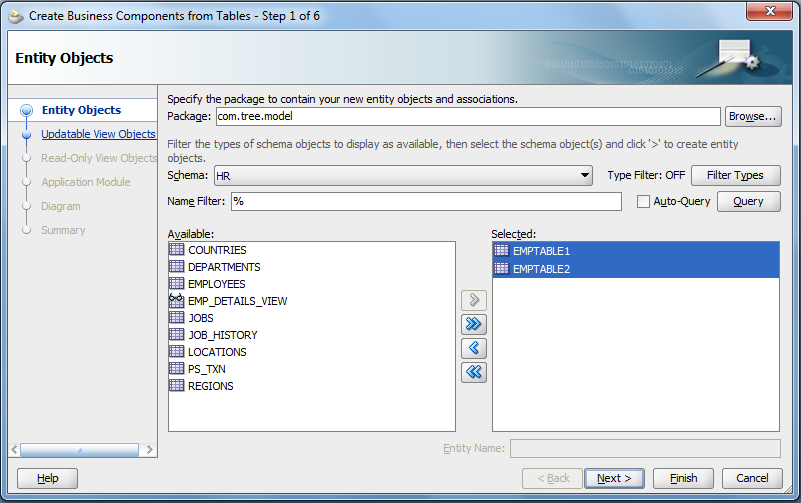Click left sidebar horizontal scrollbar thumb

(79, 450)
